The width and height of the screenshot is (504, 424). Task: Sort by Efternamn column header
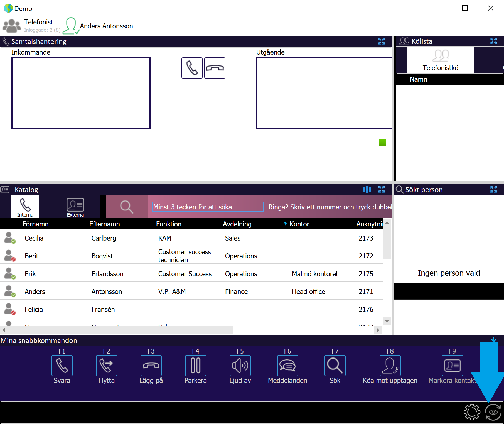104,224
